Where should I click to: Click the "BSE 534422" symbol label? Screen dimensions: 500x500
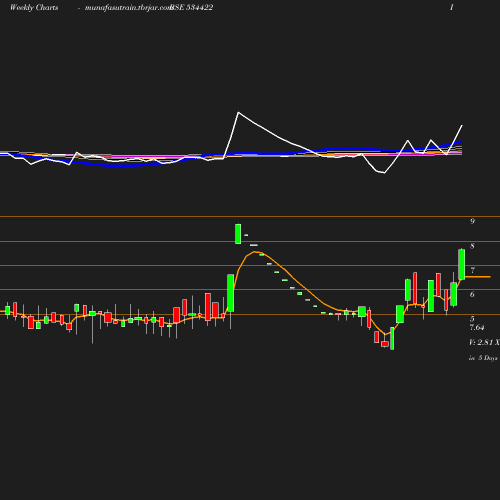click(192, 7)
